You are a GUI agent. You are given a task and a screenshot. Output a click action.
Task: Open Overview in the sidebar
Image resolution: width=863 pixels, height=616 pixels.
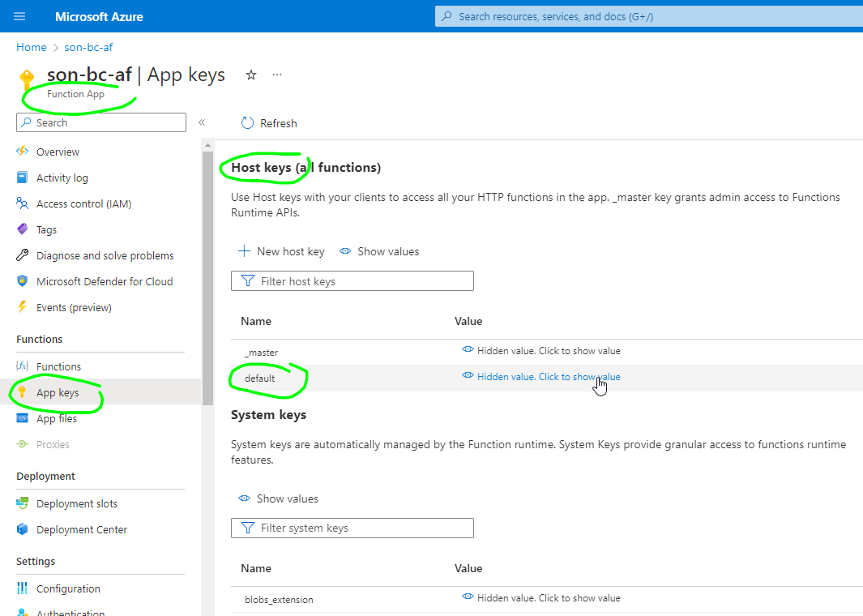pyautogui.click(x=58, y=152)
